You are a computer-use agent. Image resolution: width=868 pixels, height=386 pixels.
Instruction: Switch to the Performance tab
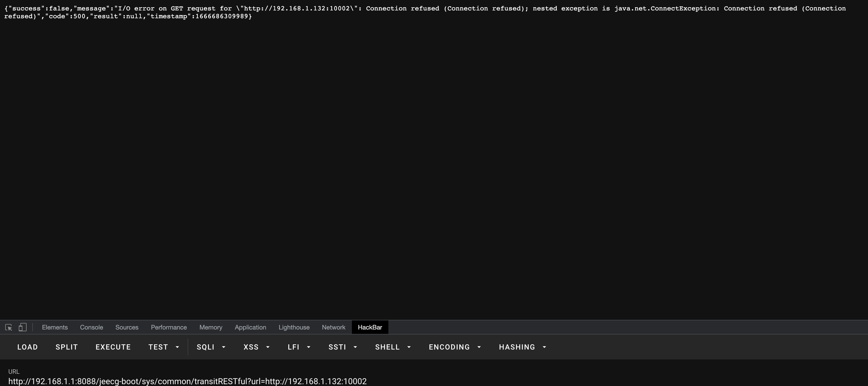(x=168, y=327)
